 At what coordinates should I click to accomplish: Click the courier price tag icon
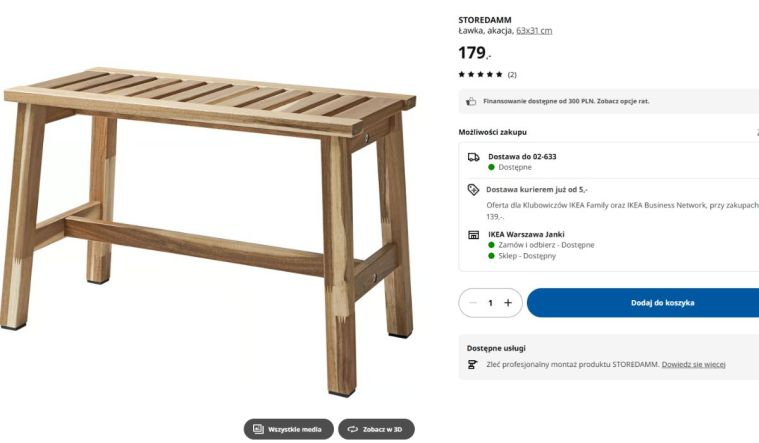(474, 189)
